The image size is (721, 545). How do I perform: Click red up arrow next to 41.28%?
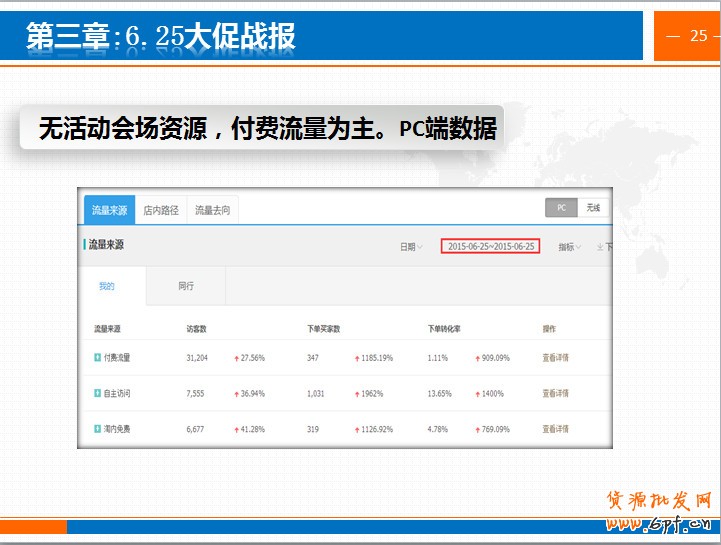pyautogui.click(x=236, y=429)
